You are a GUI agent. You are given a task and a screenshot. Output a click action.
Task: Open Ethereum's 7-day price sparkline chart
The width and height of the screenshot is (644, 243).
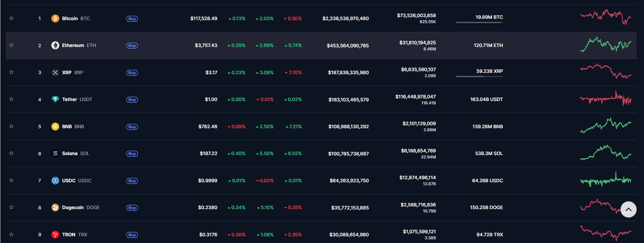tap(606, 44)
